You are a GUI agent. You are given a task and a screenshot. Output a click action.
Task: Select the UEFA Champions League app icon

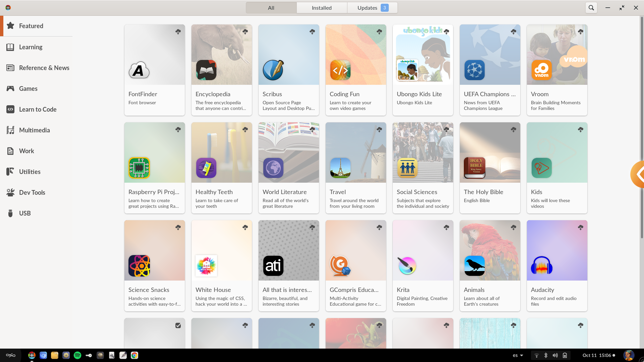tap(475, 70)
